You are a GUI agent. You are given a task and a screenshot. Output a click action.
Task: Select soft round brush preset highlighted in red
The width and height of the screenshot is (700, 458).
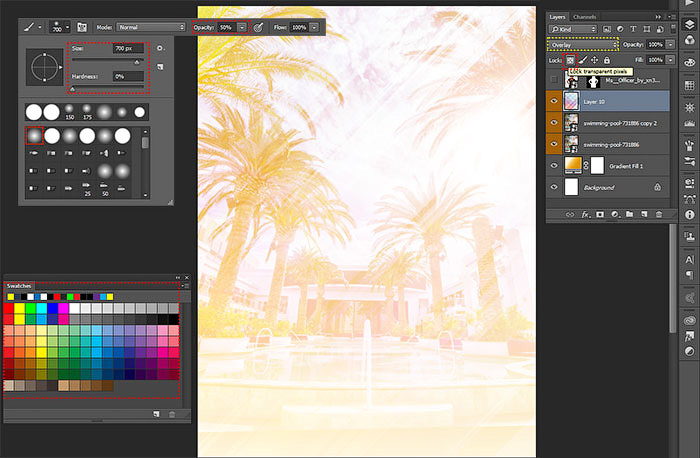(x=34, y=136)
